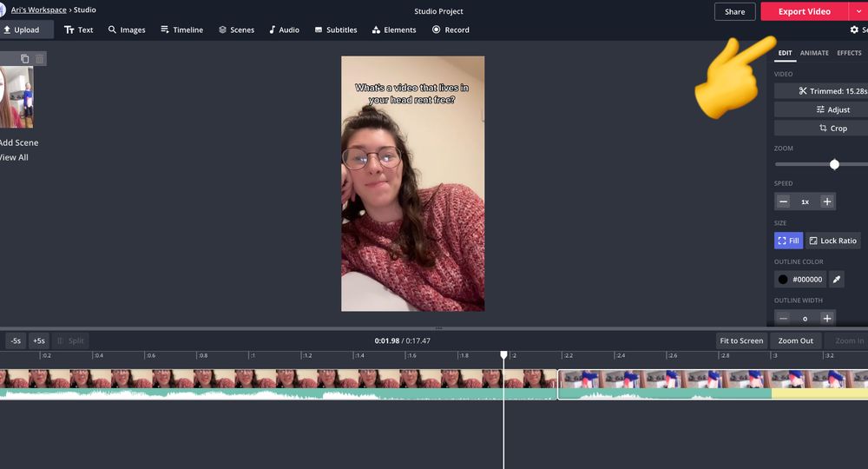Toggle the Lock Ratio option

click(x=832, y=241)
